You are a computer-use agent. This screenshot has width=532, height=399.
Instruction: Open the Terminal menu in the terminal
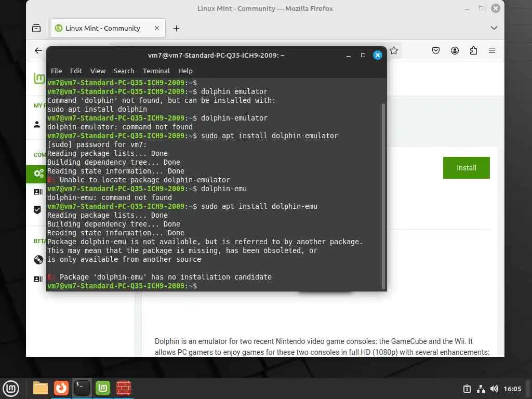click(x=156, y=71)
